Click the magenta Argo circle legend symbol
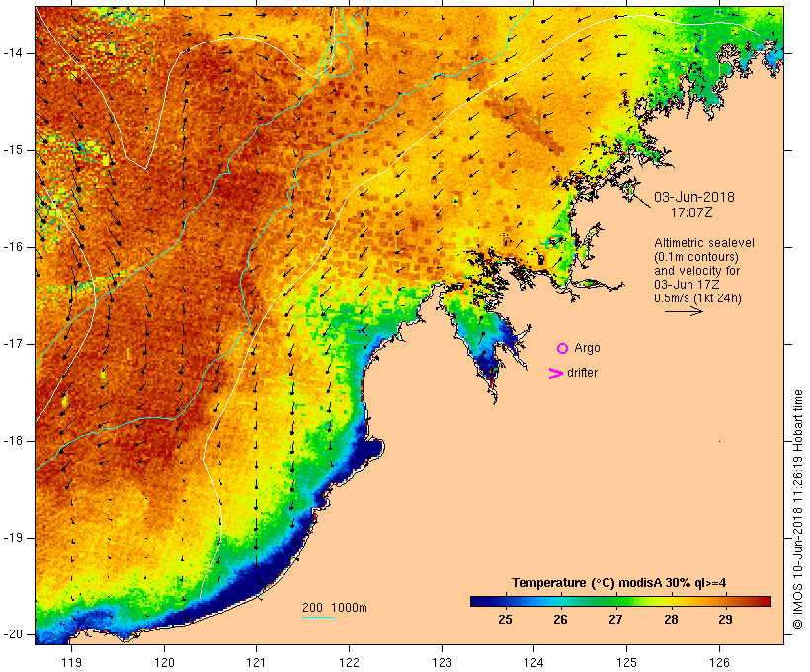 coord(563,349)
